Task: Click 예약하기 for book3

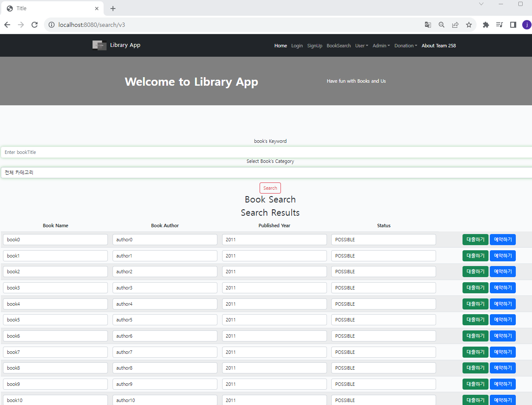Action: pyautogui.click(x=503, y=288)
